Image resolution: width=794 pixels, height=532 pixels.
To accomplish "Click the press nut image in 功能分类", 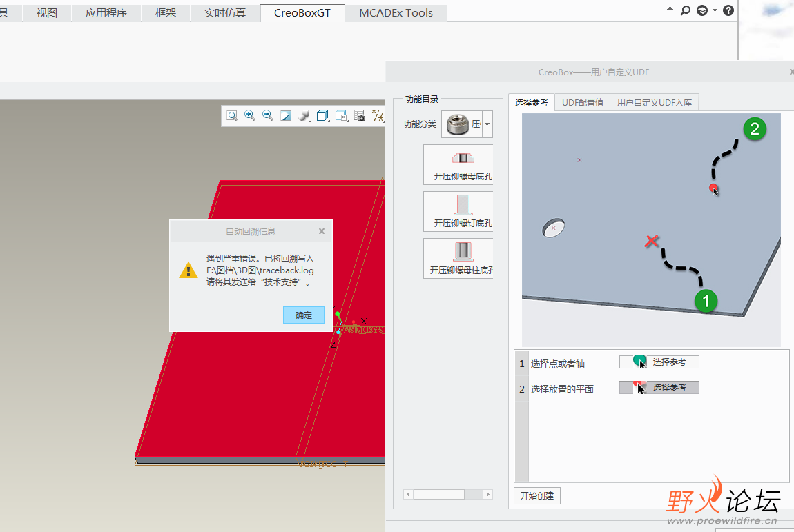I will [457, 124].
